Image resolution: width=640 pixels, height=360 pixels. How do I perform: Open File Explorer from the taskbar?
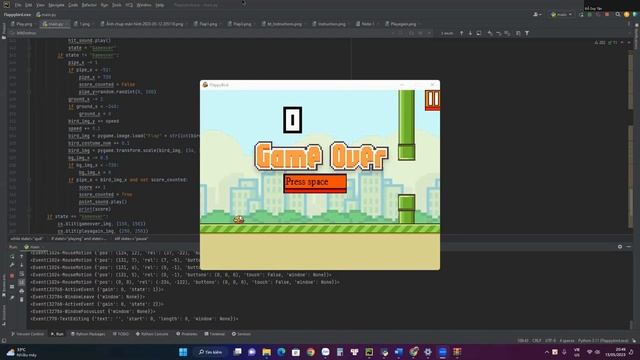[267, 352]
